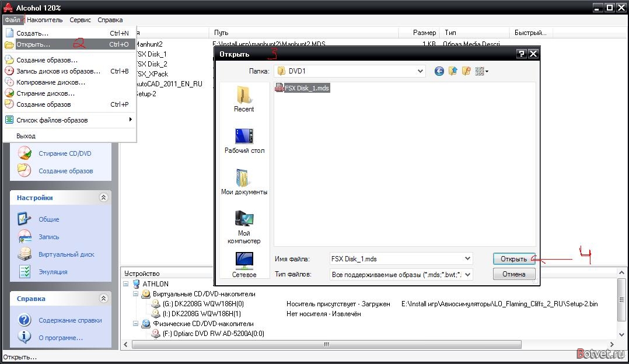629x364 pixels.
Task: Click the Стирание CD/DVD sidebar icon
Action: [25, 153]
